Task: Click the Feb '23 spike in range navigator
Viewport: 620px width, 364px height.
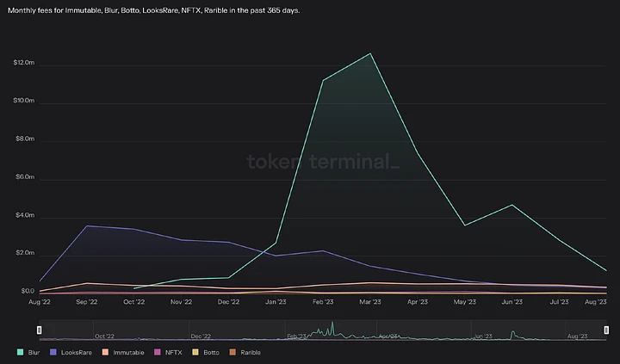Action: pyautogui.click(x=332, y=327)
